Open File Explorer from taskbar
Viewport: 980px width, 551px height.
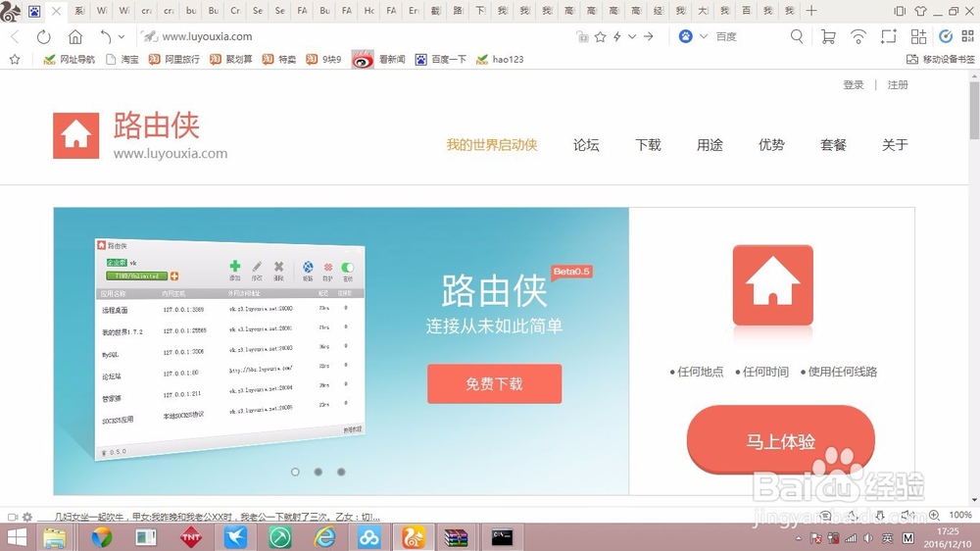(55, 537)
